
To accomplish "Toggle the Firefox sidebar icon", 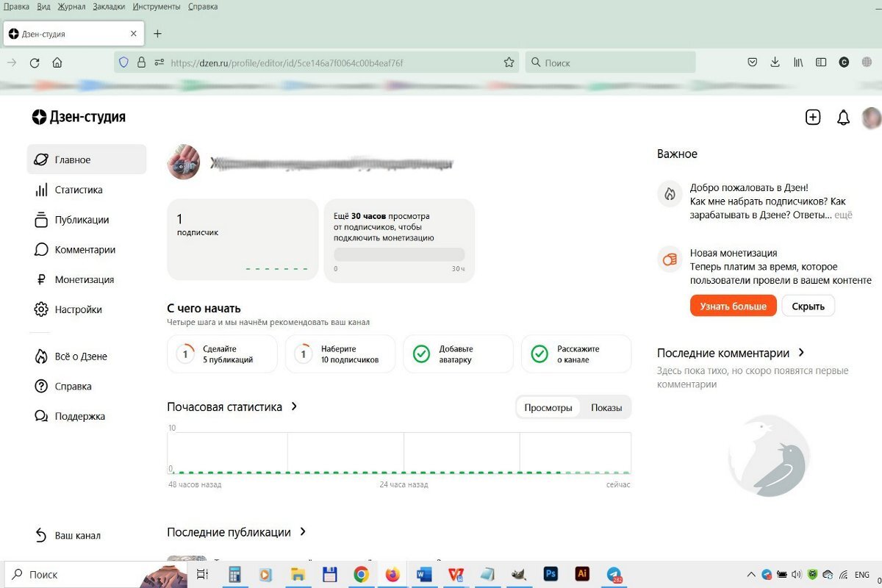I will coord(821,62).
